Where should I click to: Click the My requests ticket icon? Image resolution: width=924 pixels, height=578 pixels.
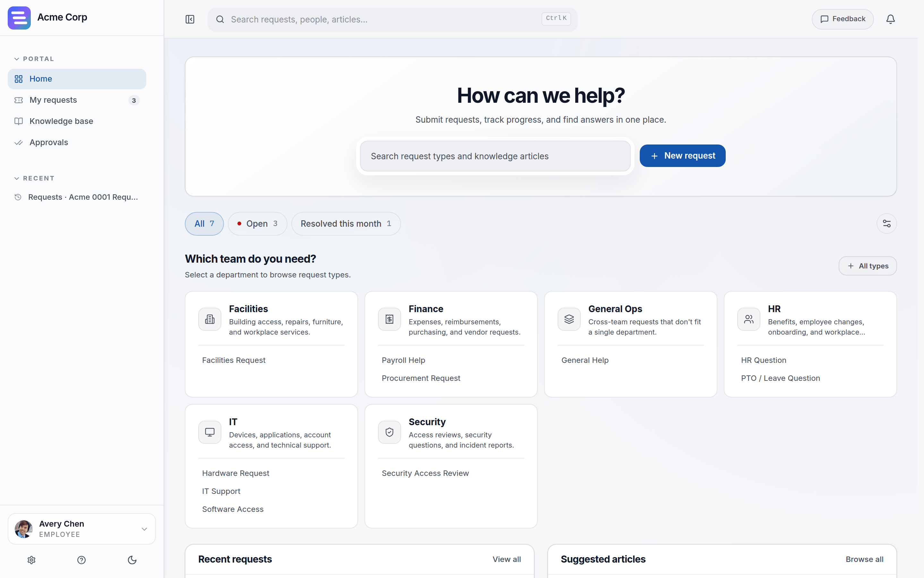tap(18, 100)
